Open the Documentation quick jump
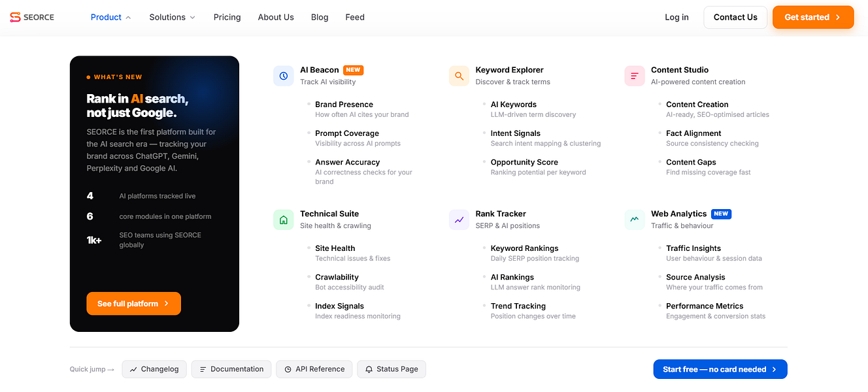The width and height of the screenshot is (868, 392). pos(231,369)
